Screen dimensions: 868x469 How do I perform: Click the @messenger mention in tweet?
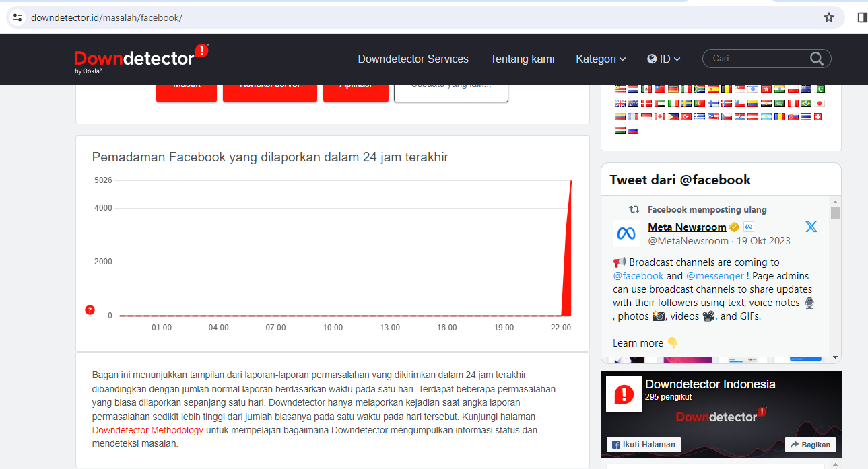pos(715,275)
